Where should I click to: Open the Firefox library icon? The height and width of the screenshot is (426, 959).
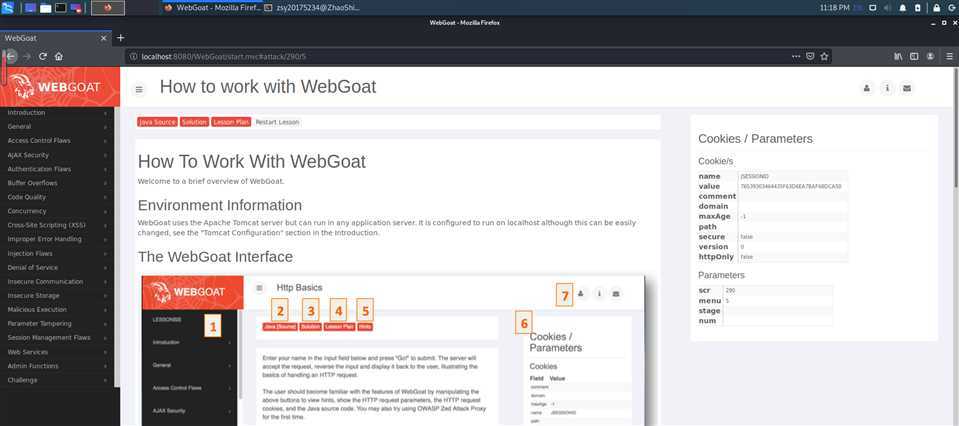(x=898, y=56)
